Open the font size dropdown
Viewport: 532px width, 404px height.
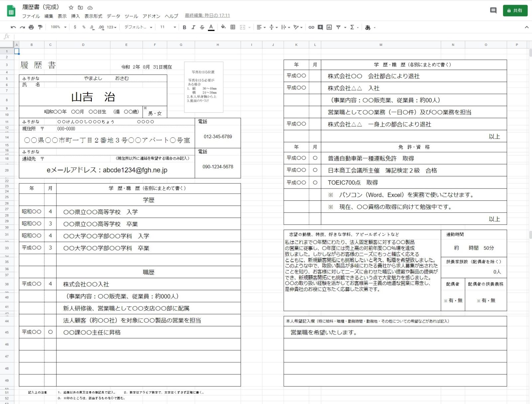[168, 27]
